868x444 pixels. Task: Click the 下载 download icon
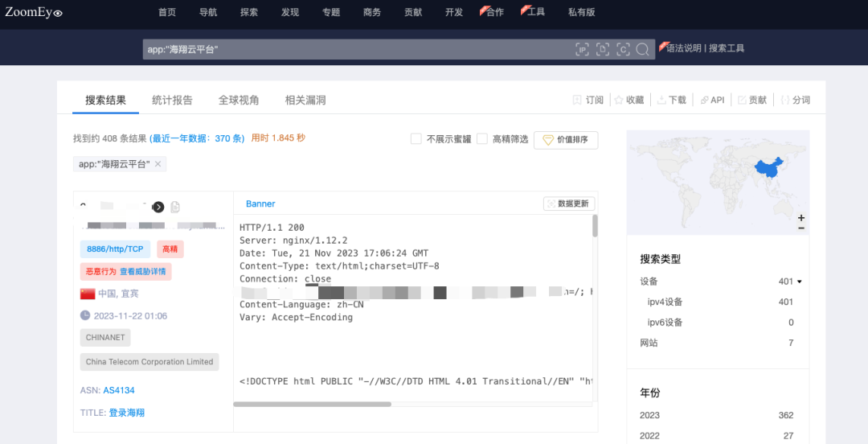pyautogui.click(x=661, y=100)
